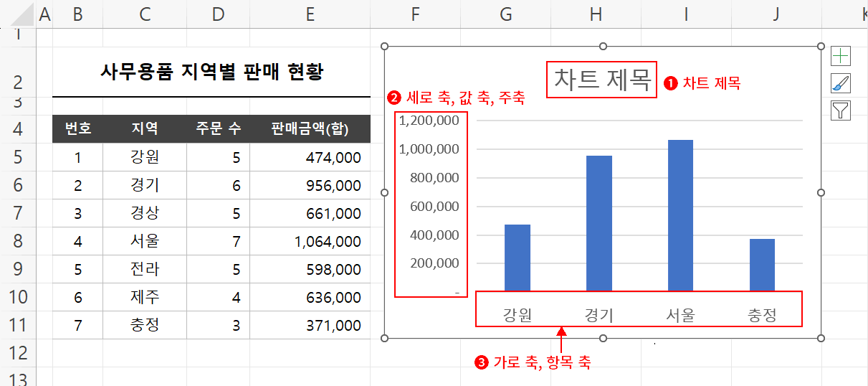Select row header 8
Image resolution: width=868 pixels, height=386 pixels.
coord(18,241)
